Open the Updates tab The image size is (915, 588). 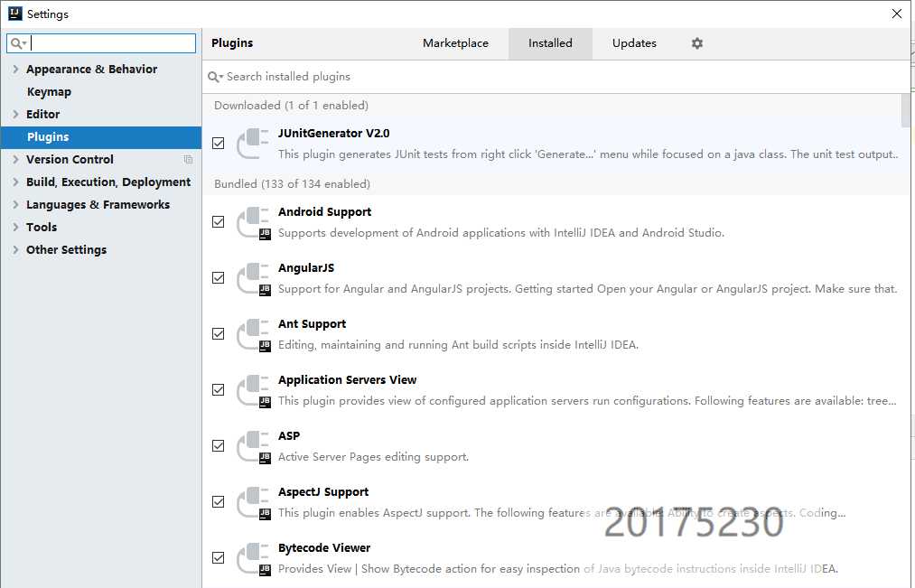634,43
